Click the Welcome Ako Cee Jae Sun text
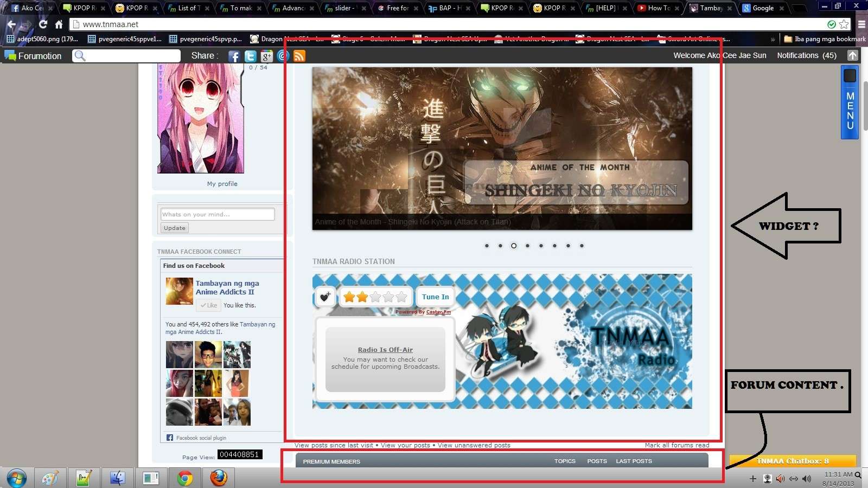Image resolution: width=868 pixels, height=488 pixels. point(720,55)
